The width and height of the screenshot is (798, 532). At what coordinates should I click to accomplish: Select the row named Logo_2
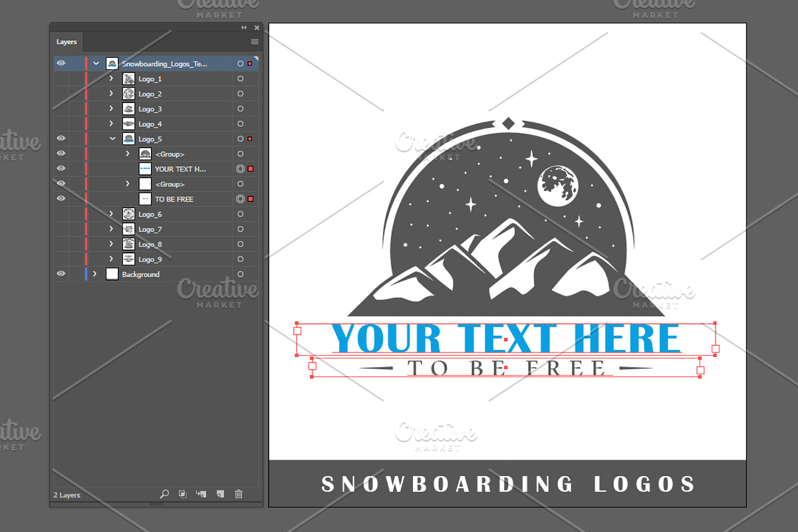pyautogui.click(x=156, y=94)
